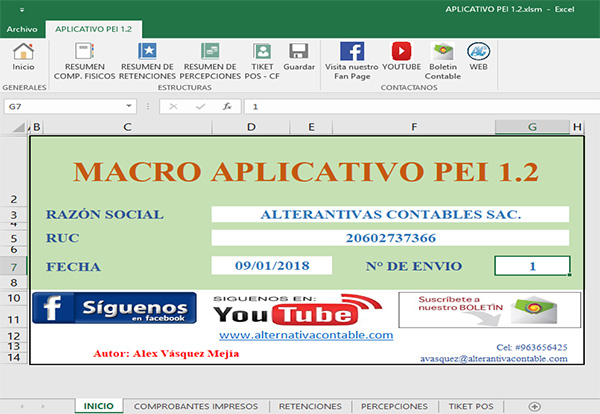Image resolution: width=600 pixels, height=414 pixels.
Task: Open the Boletin Contable icon
Action: (x=442, y=52)
